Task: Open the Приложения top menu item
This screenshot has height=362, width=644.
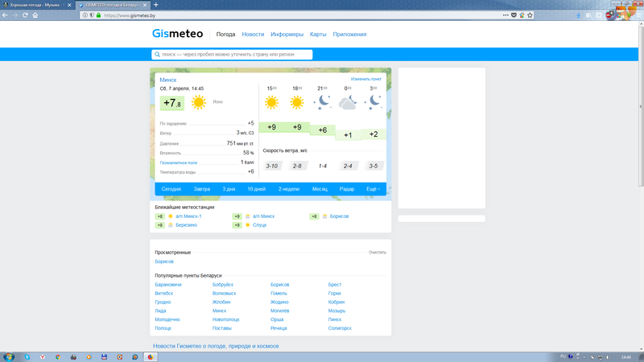Action: 349,35
